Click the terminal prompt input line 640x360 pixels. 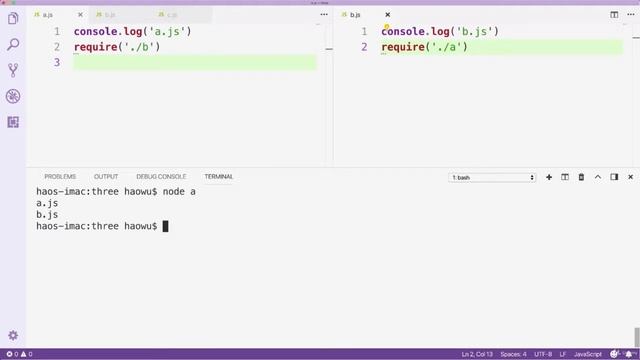[102, 226]
